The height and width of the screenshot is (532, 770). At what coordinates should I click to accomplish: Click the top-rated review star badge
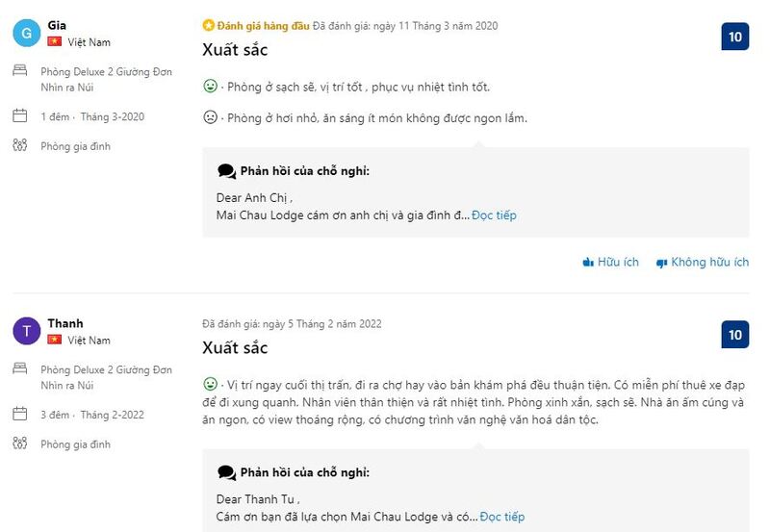(x=208, y=26)
